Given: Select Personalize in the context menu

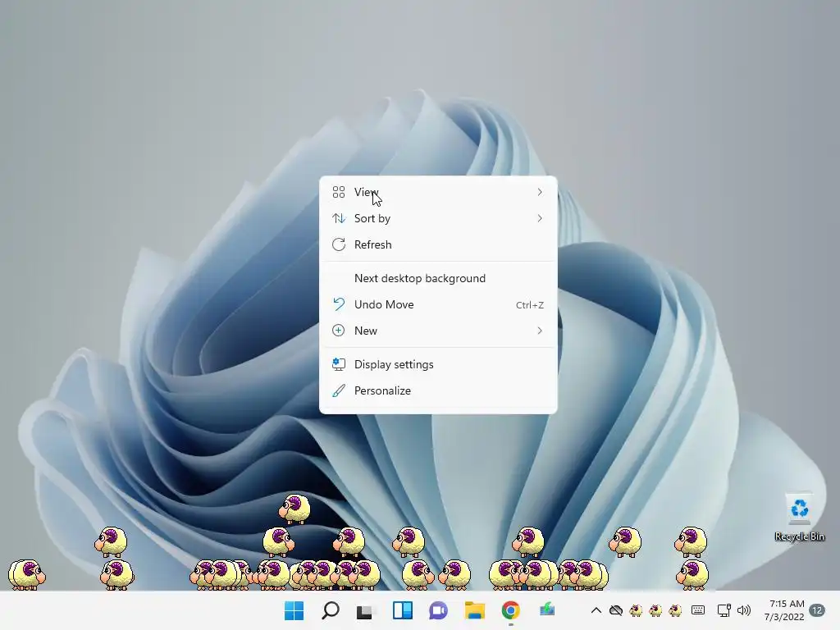Looking at the screenshot, I should click(438, 390).
